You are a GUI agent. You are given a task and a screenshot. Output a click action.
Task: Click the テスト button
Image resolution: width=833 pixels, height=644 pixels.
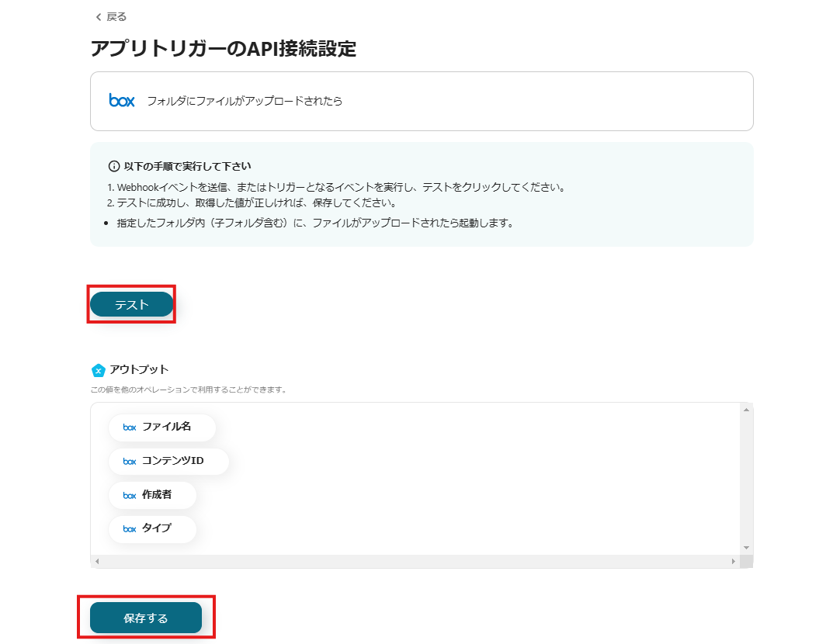[132, 304]
